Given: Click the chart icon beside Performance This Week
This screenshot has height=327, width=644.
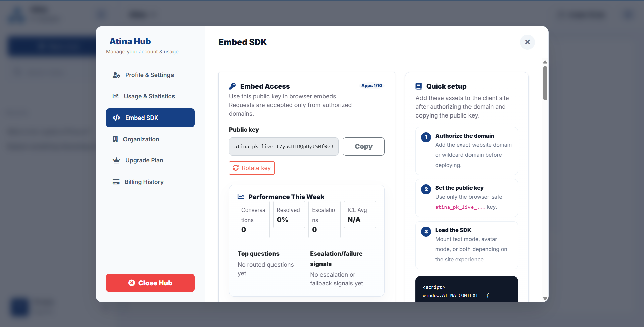Looking at the screenshot, I should pos(241,197).
